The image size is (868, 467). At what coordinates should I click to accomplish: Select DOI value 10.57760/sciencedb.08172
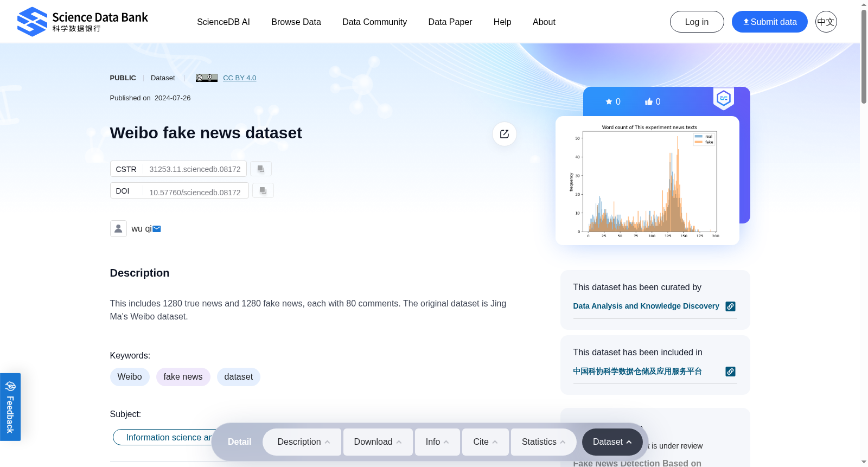coord(195,193)
